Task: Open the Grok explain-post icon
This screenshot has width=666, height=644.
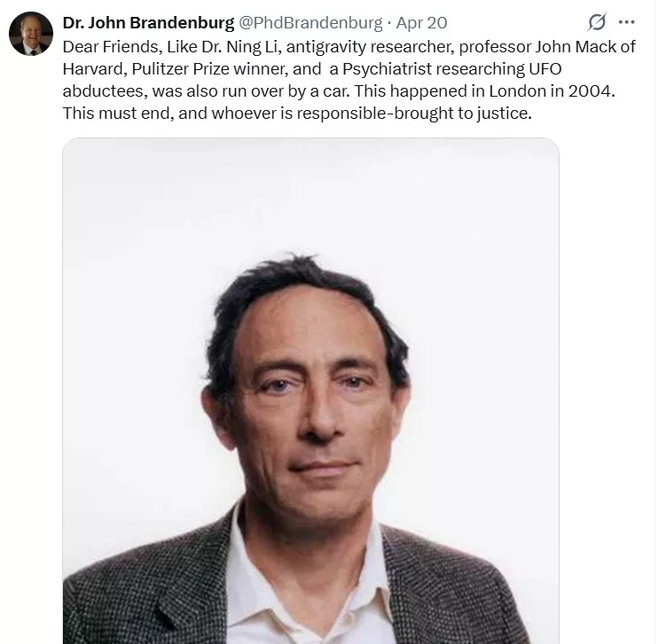Action: (x=597, y=21)
